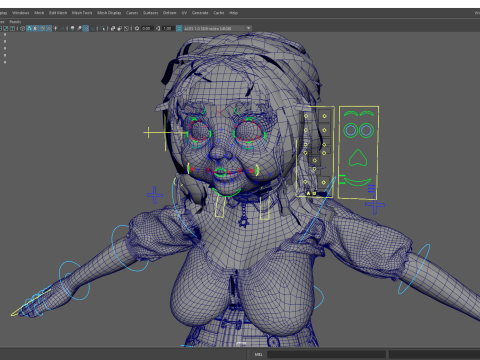Click the MEL command line input field
The image size is (480, 360).
[326, 354]
